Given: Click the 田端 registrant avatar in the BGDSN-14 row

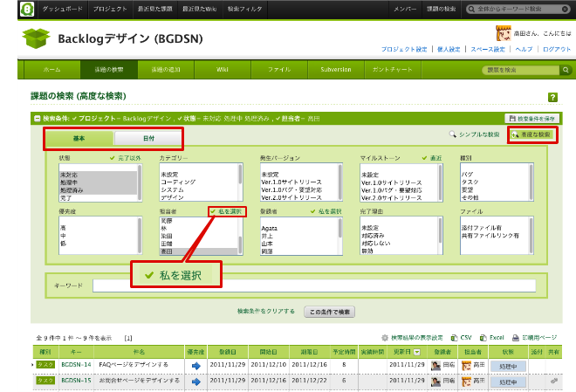Looking at the screenshot, I should [x=435, y=366].
